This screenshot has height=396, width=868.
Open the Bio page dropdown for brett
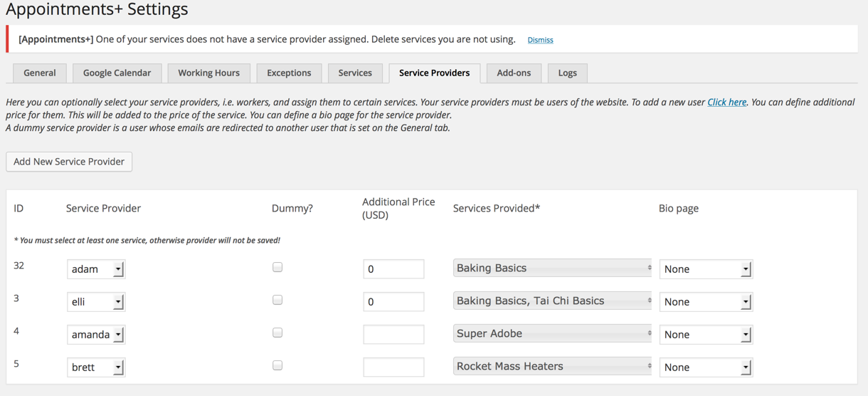click(x=705, y=368)
